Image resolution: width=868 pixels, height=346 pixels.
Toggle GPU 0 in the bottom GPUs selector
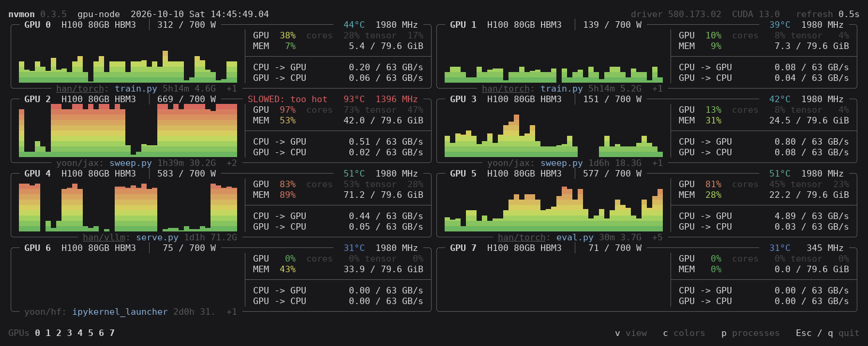click(x=38, y=333)
